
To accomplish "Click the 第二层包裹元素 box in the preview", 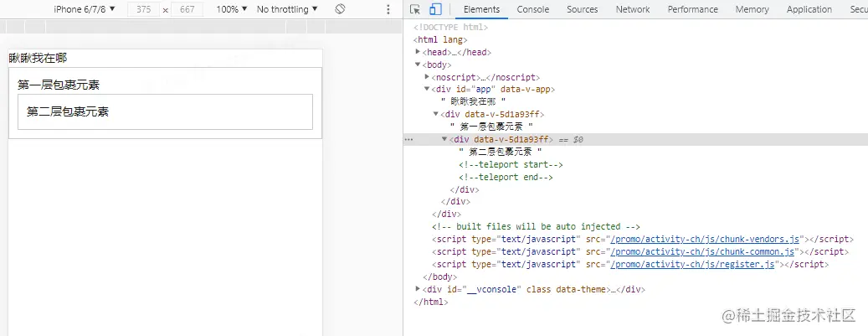I will 165,111.
